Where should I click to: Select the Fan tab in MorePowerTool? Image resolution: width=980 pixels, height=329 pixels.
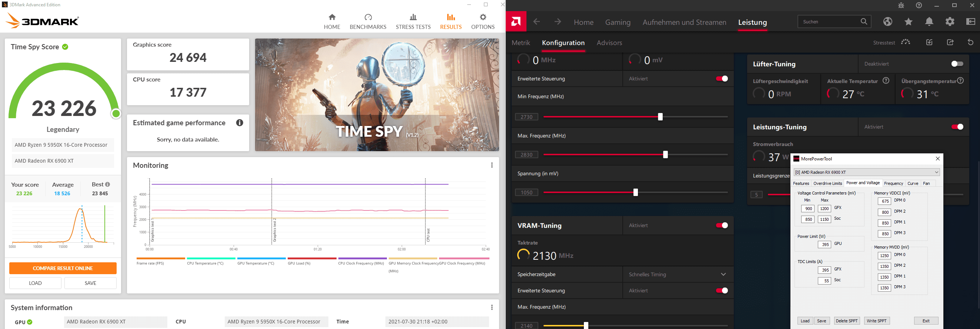(926, 183)
